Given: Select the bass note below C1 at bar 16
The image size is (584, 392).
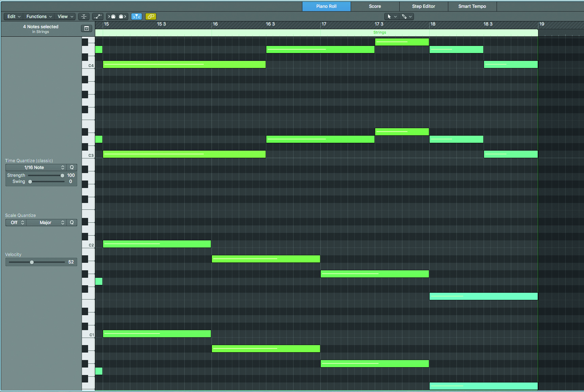Looking at the screenshot, I should (266, 348).
